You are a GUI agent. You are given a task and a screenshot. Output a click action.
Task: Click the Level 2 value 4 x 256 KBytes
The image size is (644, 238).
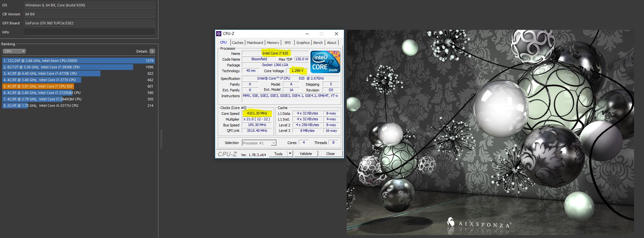click(307, 125)
